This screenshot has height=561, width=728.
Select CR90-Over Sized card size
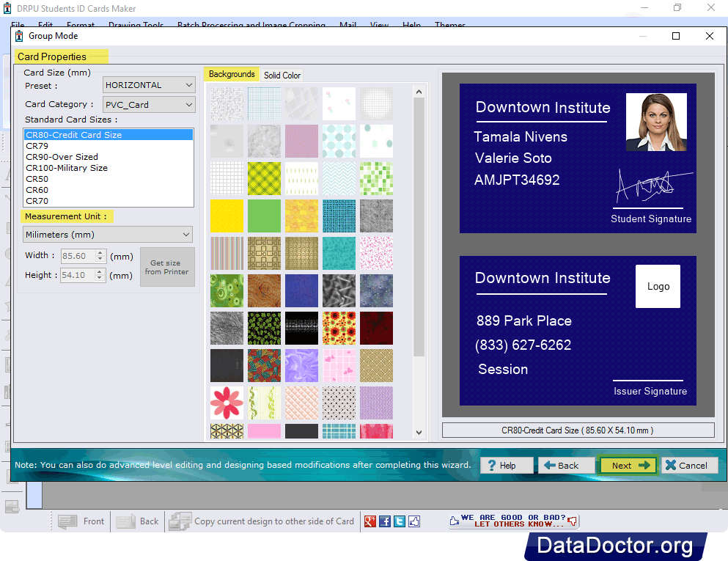click(x=109, y=157)
